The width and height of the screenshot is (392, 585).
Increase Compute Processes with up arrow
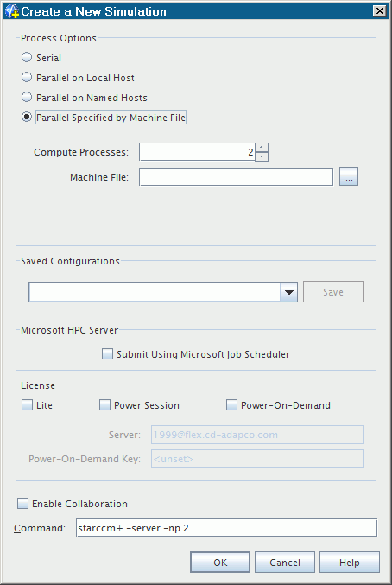tap(262, 148)
